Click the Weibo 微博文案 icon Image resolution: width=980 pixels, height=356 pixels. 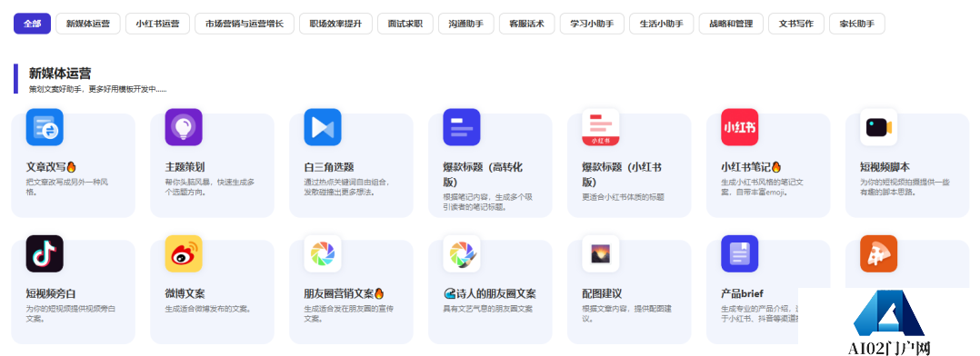tap(184, 253)
